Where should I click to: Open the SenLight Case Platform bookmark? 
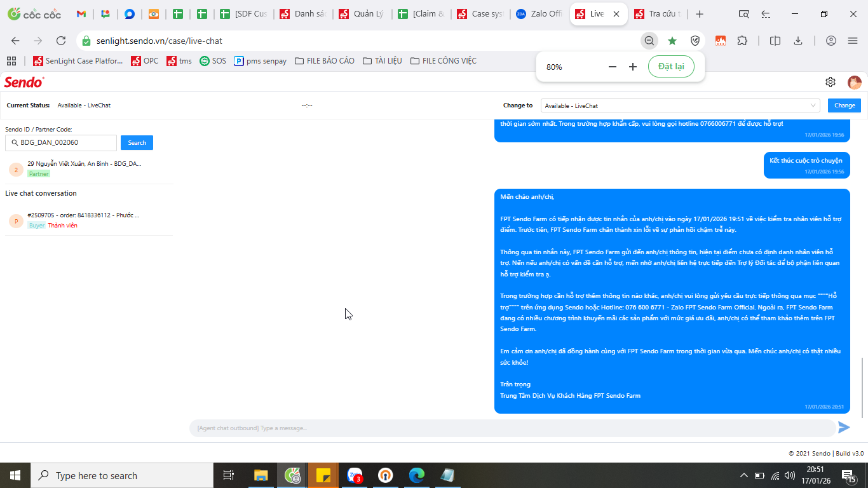tap(78, 61)
